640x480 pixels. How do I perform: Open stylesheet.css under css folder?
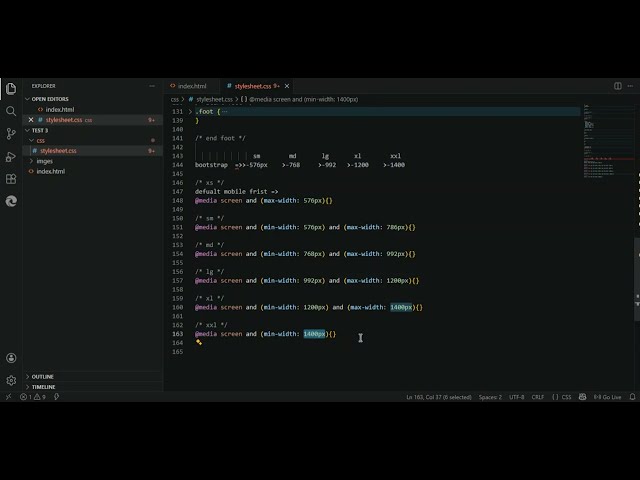(x=58, y=151)
